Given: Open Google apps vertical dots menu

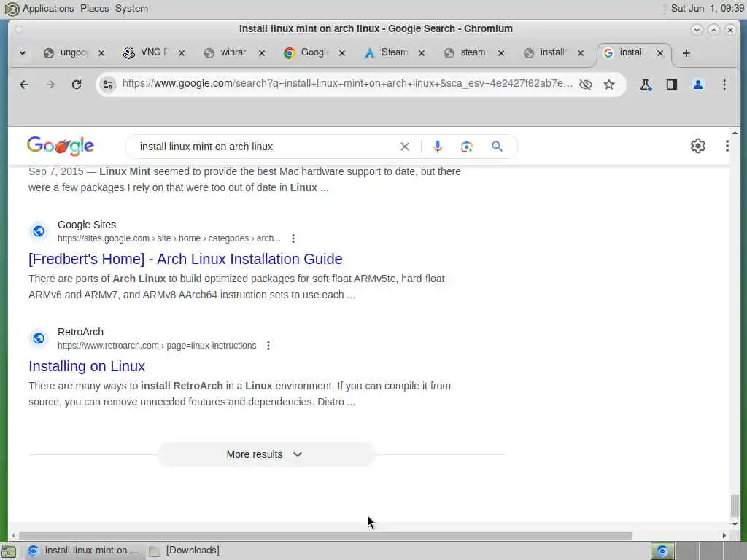Looking at the screenshot, I should (x=727, y=146).
